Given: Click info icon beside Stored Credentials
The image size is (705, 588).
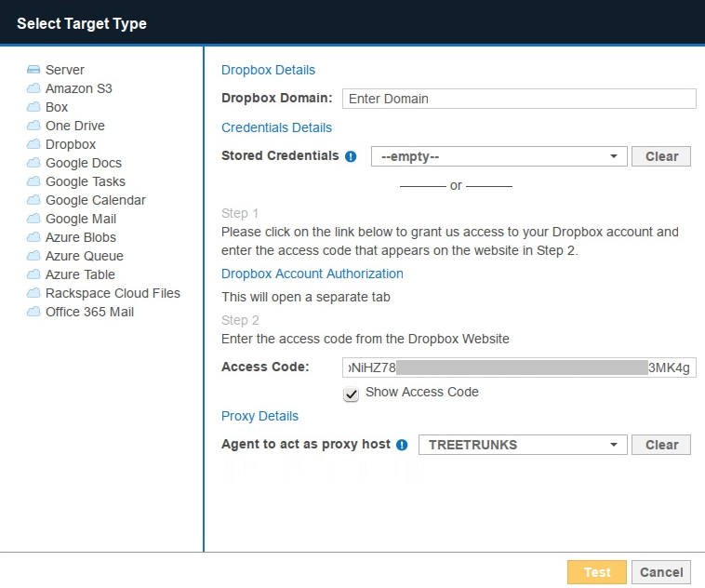Looking at the screenshot, I should click(x=351, y=156).
